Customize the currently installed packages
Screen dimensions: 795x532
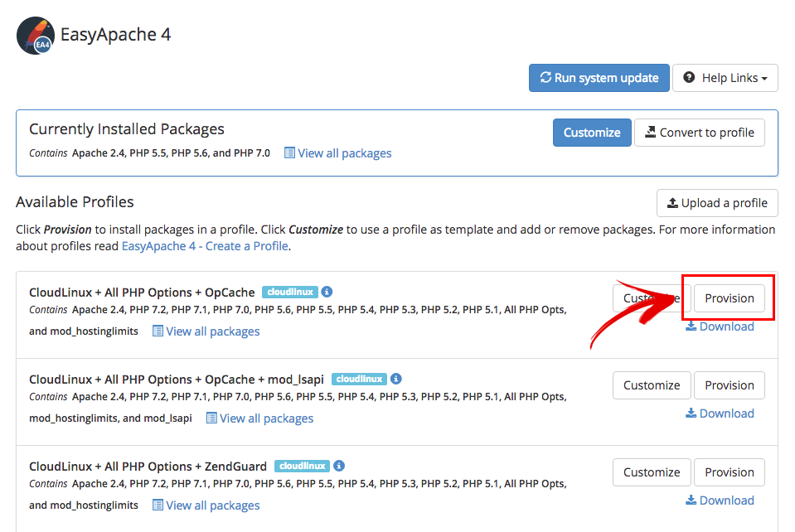coord(592,133)
